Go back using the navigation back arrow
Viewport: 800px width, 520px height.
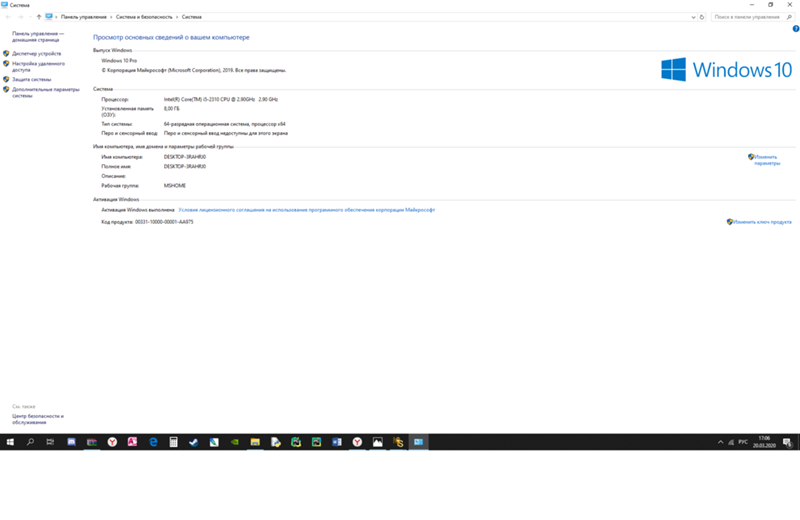pyautogui.click(x=8, y=17)
